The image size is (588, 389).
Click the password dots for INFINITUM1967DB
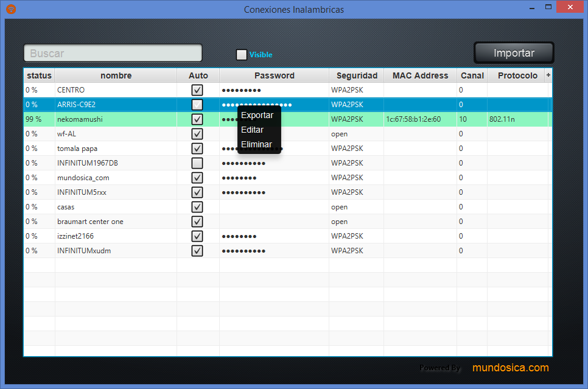243,164
